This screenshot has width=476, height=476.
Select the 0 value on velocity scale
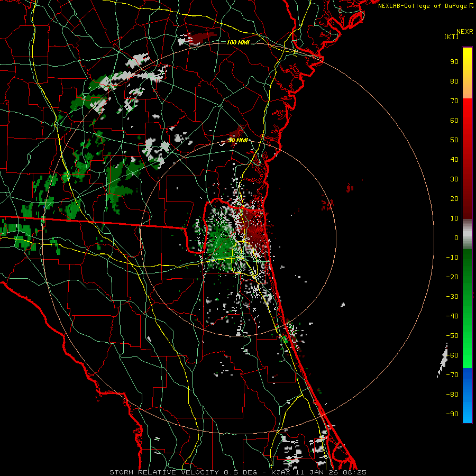click(x=456, y=238)
